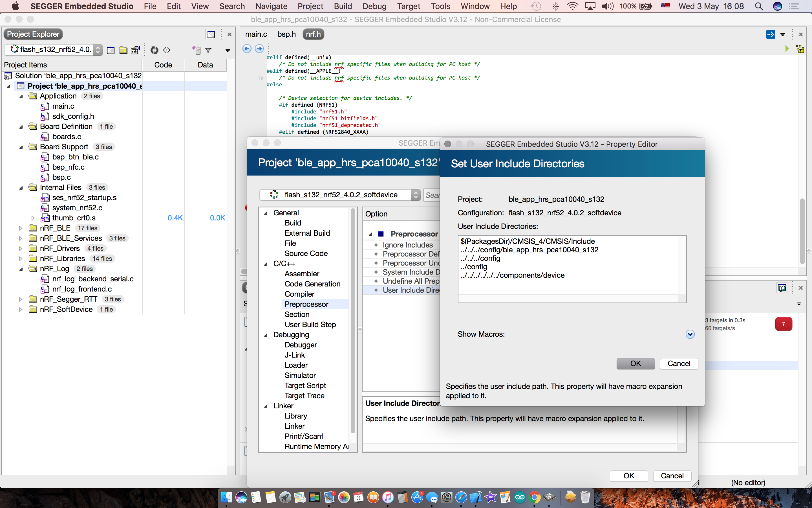Click the circular refresh icon in Project Explorer
This screenshot has width=812, height=508.
pos(154,50)
